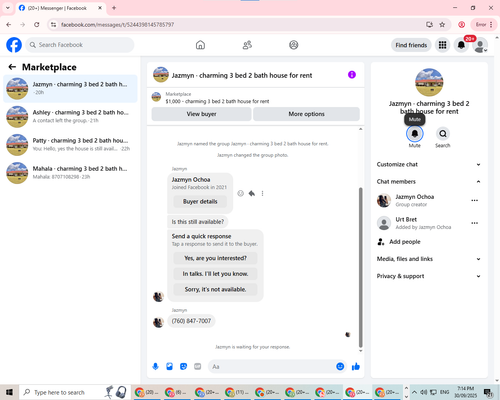Image resolution: width=500 pixels, height=400 pixels.
Task: Open the taskbar volume icon
Action: click(x=424, y=392)
